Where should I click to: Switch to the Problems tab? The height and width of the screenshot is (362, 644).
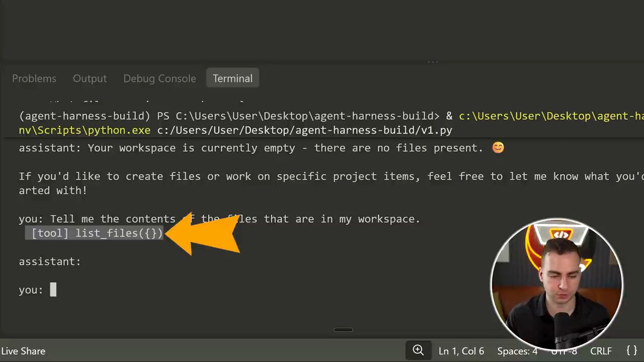pos(34,78)
